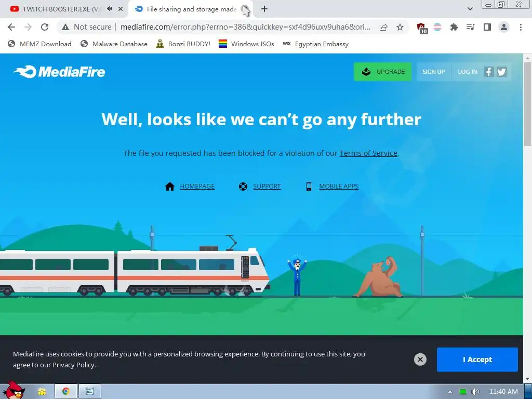Image resolution: width=532 pixels, height=399 pixels.
Task: Click the SIGN UP button
Action: pyautogui.click(x=434, y=72)
